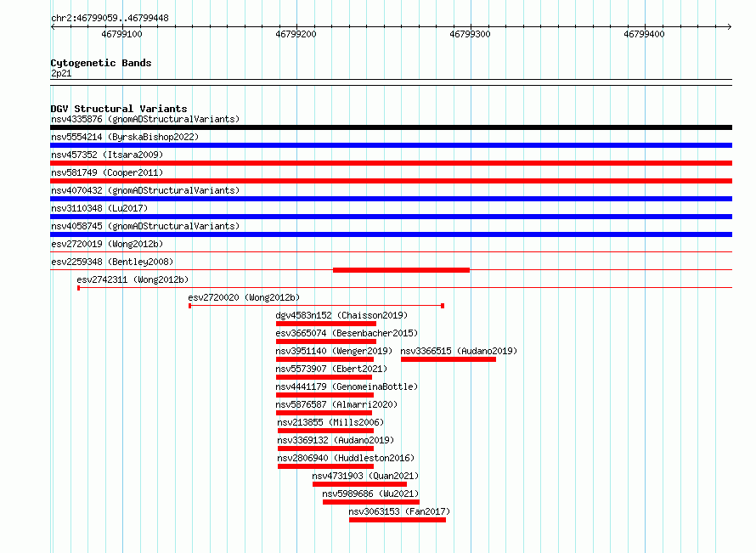Click the esv3665074 Besenbacher2015 label
This screenshot has width=756, height=553.
(347, 333)
